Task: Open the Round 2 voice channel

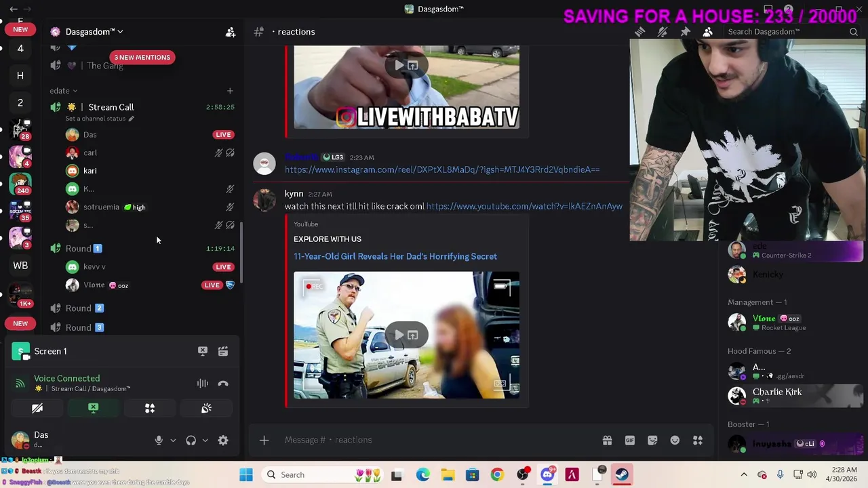Action: point(84,308)
